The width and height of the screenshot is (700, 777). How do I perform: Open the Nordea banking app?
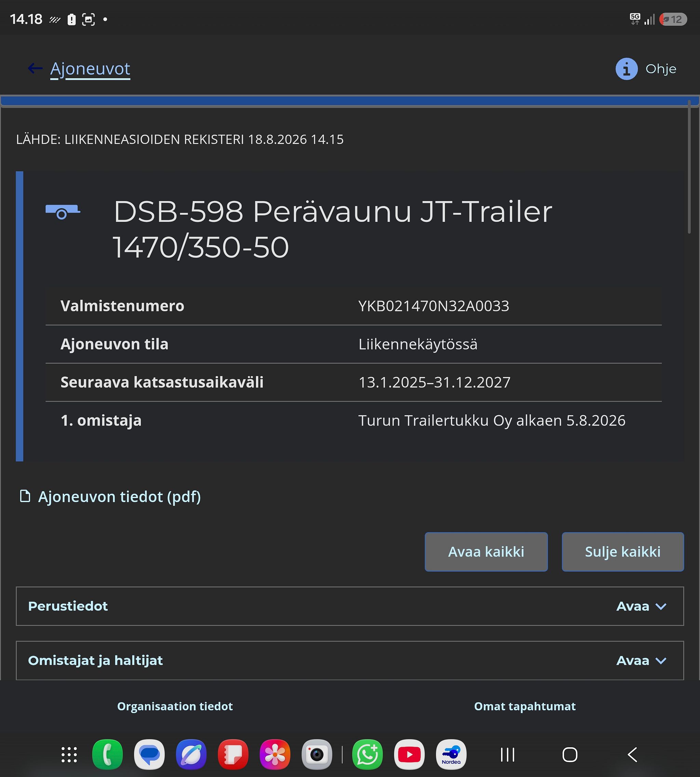(x=451, y=755)
